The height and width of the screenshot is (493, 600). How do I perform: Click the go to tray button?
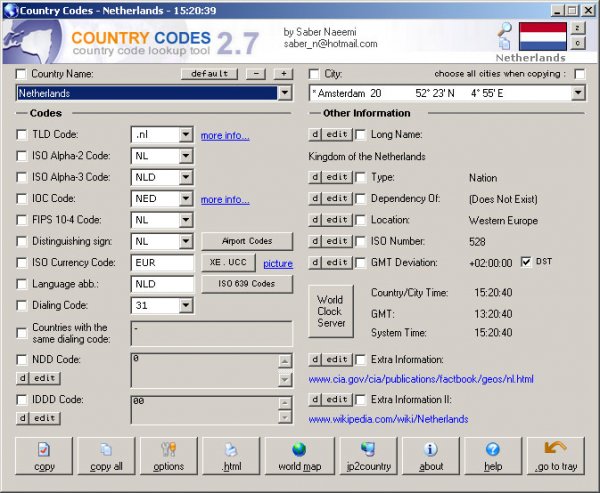555,457
